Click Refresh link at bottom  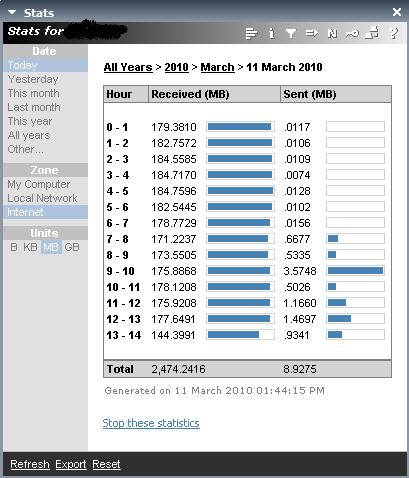pyautogui.click(x=30, y=464)
